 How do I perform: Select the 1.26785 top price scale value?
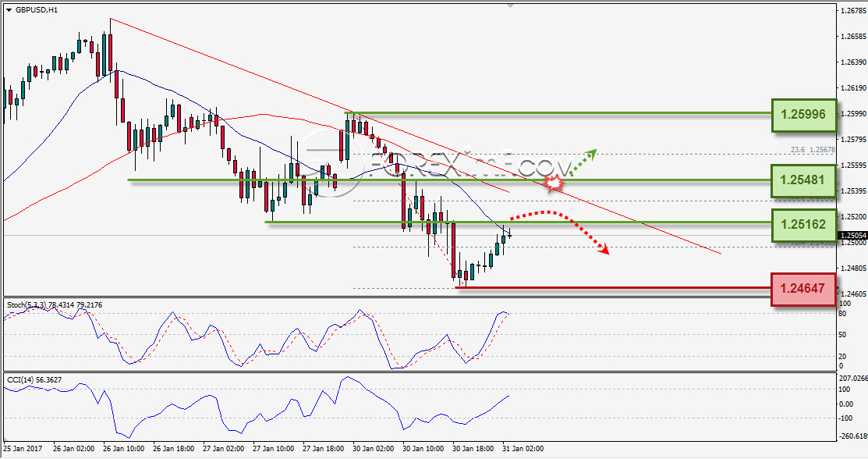click(x=852, y=10)
